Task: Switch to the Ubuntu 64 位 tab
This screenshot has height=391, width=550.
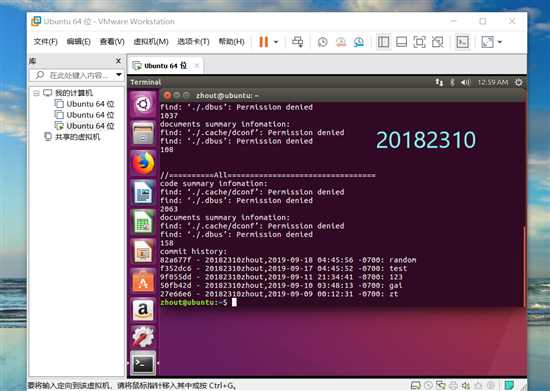Action: click(x=165, y=66)
